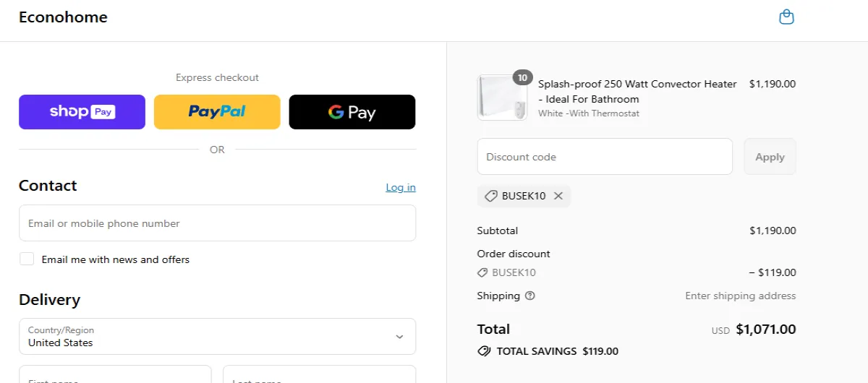
Task: Open the Log in link
Action: point(401,187)
